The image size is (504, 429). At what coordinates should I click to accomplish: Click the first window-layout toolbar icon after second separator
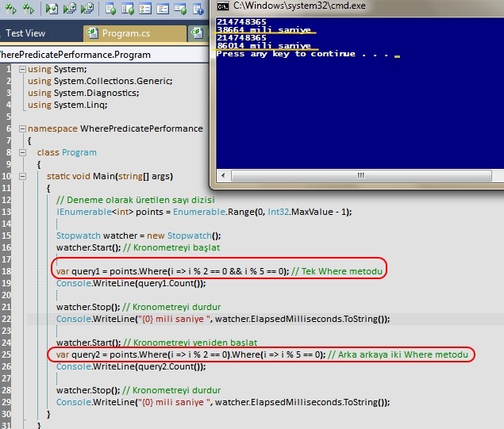(111, 10)
